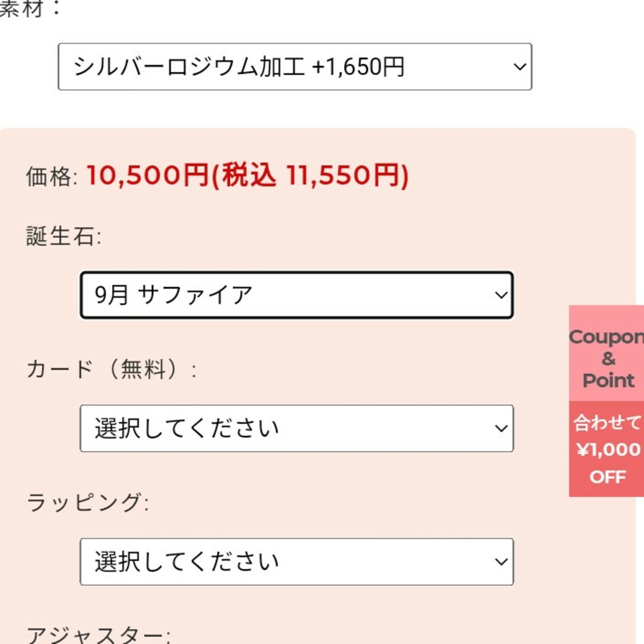Viewport: 644px width, 644px height.
Task: Click the 合わせて ¥1,000 OFF banner
Action: point(606,449)
